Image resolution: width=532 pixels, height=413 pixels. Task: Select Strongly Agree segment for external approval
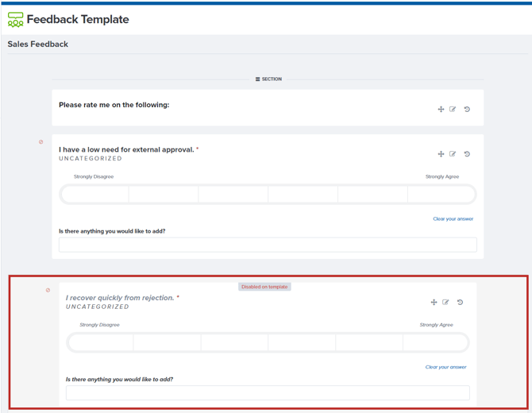tap(441, 195)
